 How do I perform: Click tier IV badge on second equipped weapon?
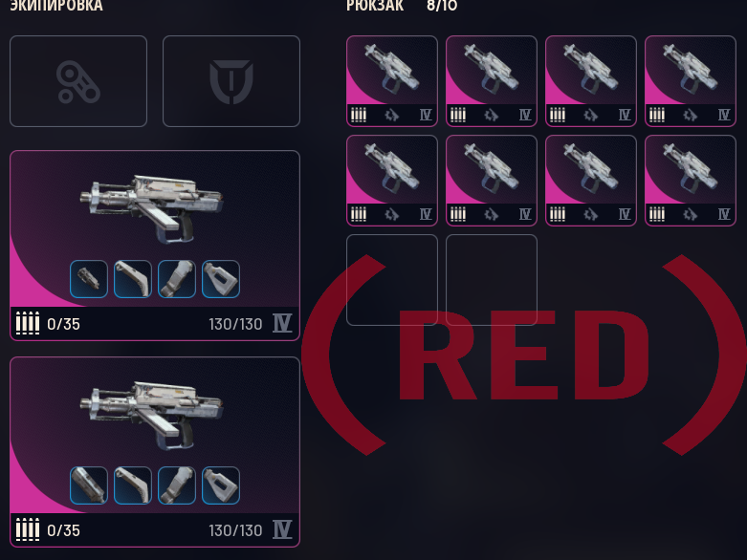282,529
